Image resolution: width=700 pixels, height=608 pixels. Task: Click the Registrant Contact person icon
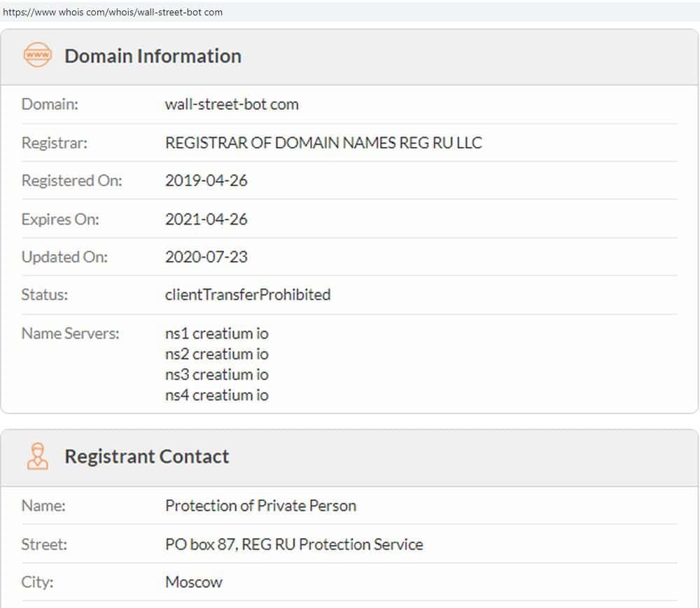pyautogui.click(x=37, y=456)
